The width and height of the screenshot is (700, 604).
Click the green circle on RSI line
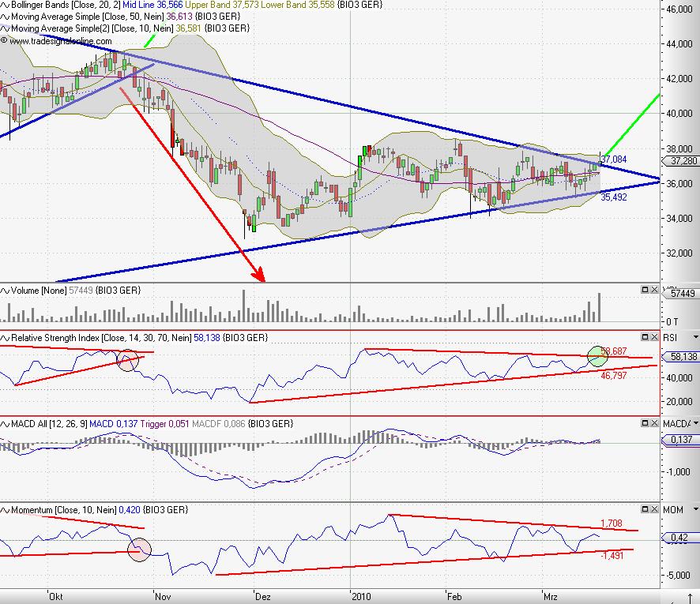pyautogui.click(x=598, y=356)
